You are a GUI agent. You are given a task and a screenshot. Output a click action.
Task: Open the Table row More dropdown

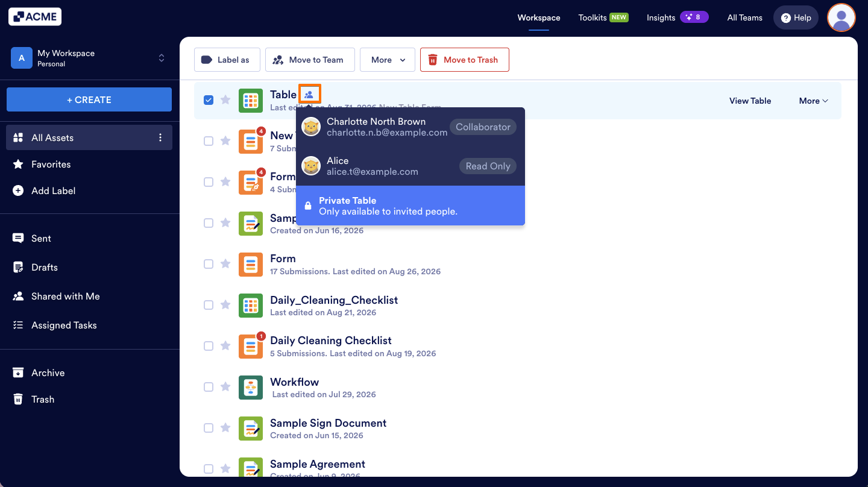[x=814, y=101]
